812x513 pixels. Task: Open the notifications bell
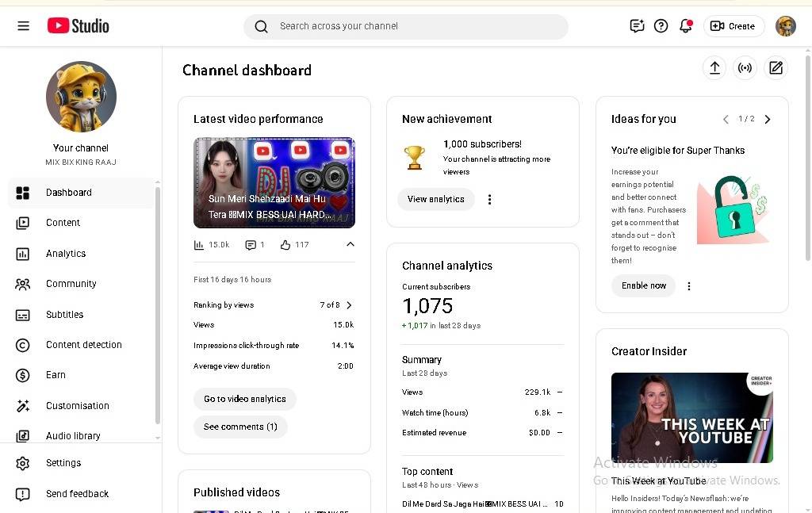coord(685,26)
